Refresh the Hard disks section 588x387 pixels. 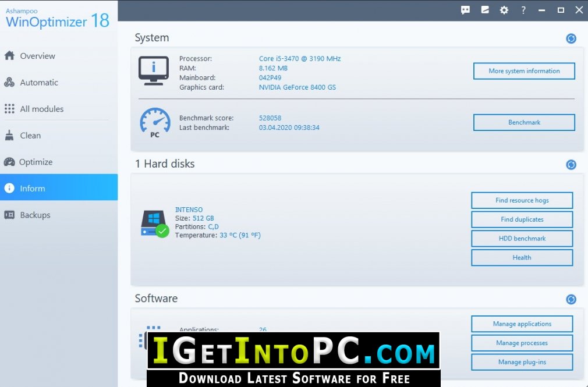tap(571, 165)
